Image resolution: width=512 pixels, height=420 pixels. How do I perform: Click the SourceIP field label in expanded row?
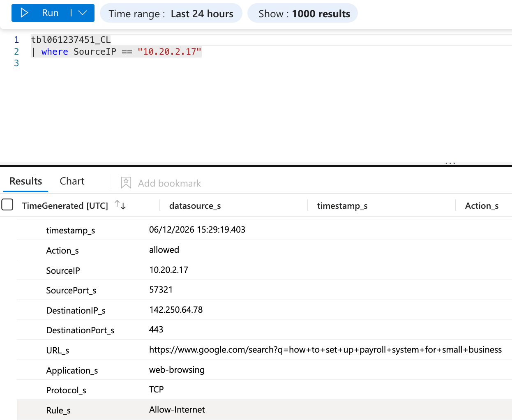pos(63,271)
